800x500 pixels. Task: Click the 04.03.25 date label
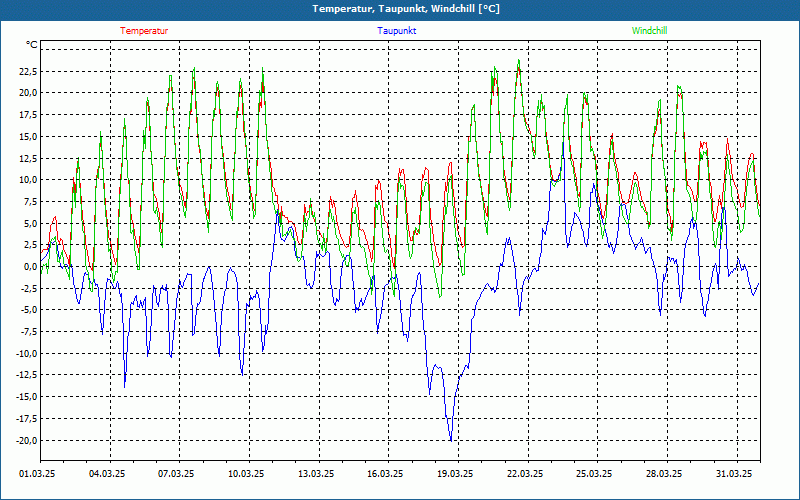107,474
